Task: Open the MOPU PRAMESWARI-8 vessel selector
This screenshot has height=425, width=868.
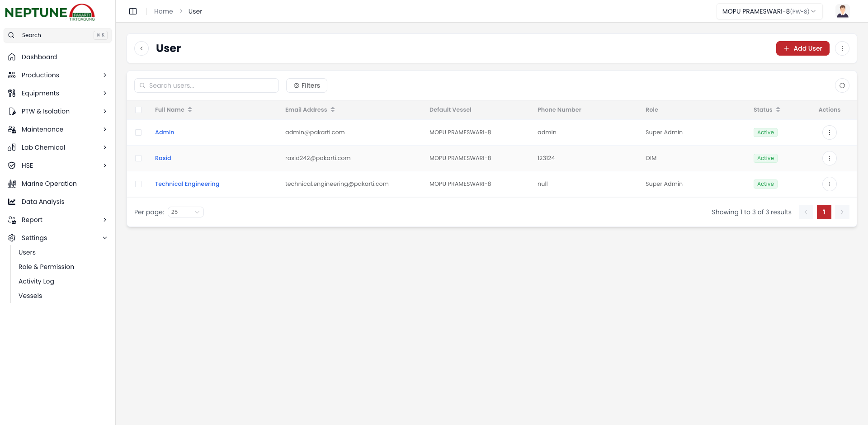Action: [x=769, y=11]
